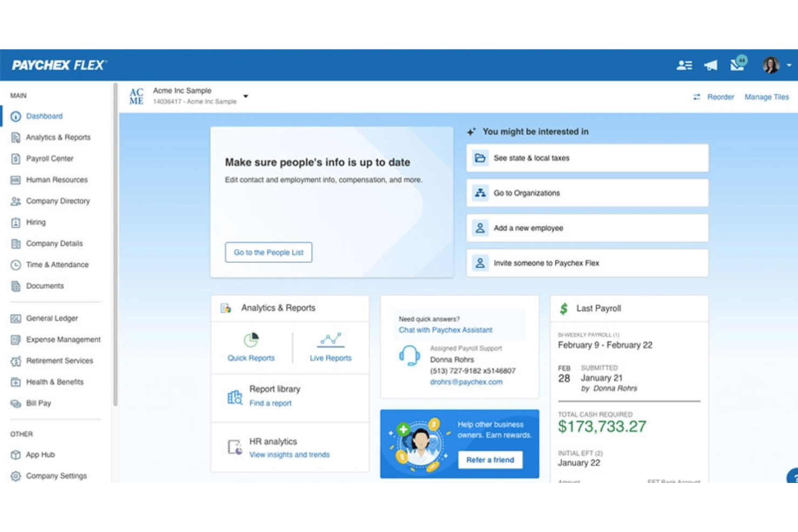Click Analytics & Reports tile header icon
Image resolution: width=798 pixels, height=532 pixels.
[226, 308]
